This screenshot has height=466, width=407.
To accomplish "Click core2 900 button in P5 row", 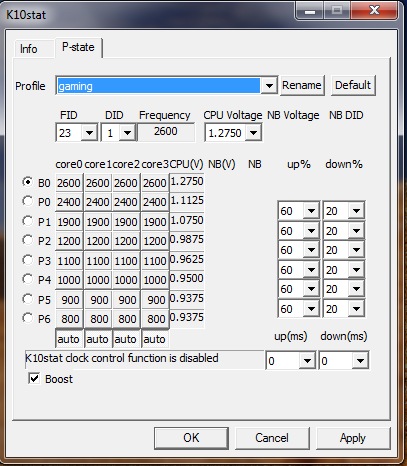I will pyautogui.click(x=126, y=300).
